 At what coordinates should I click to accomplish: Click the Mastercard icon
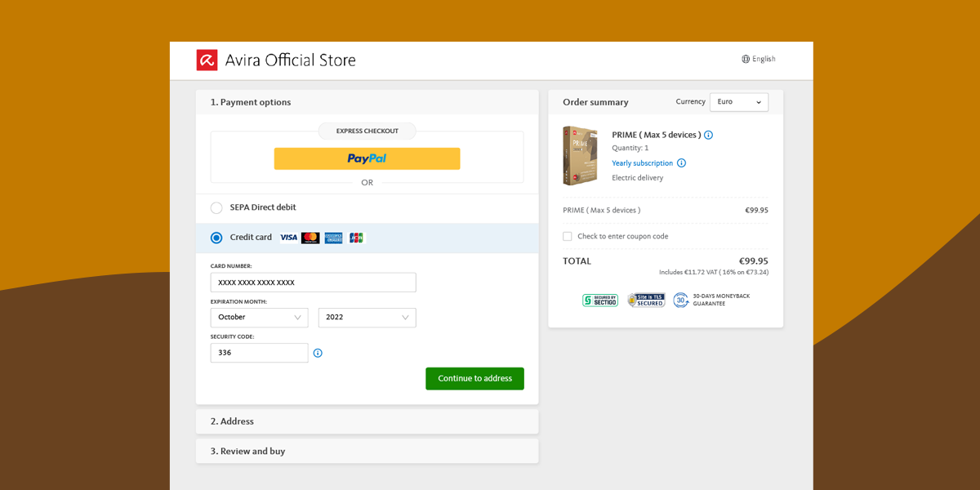click(311, 237)
